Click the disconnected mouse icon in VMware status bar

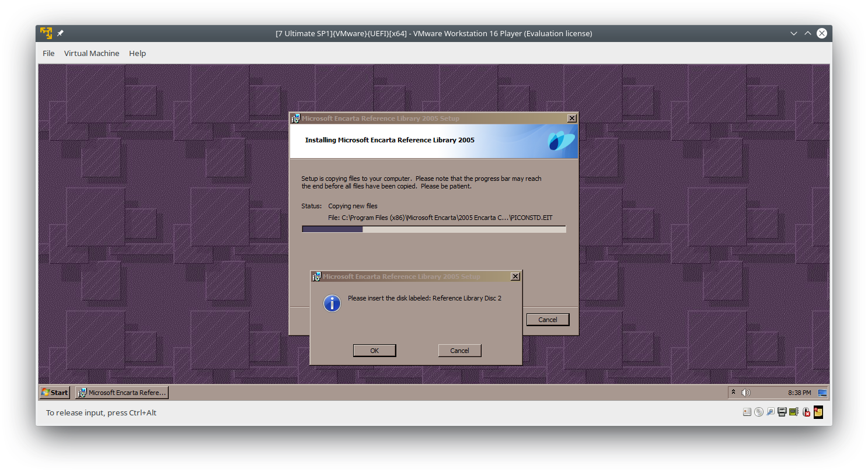(806, 412)
